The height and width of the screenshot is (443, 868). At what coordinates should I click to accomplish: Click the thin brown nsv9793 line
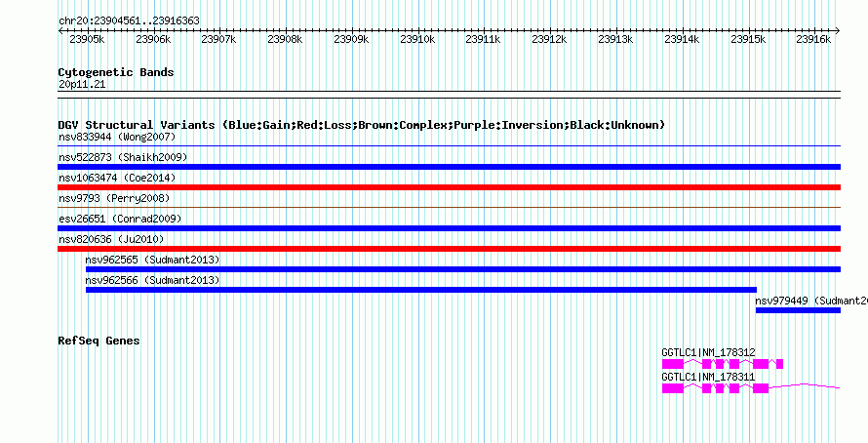[x=449, y=208]
